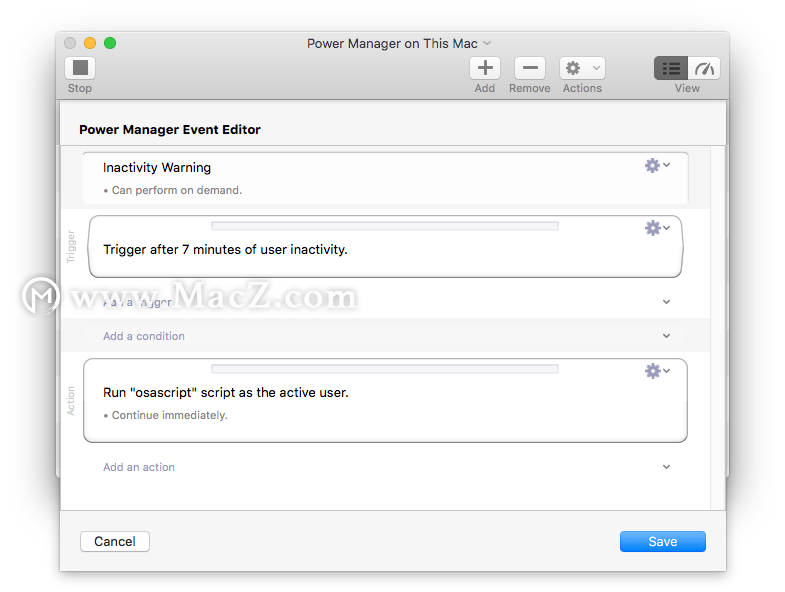Open gear menu for Inactivity Warning event

(657, 165)
